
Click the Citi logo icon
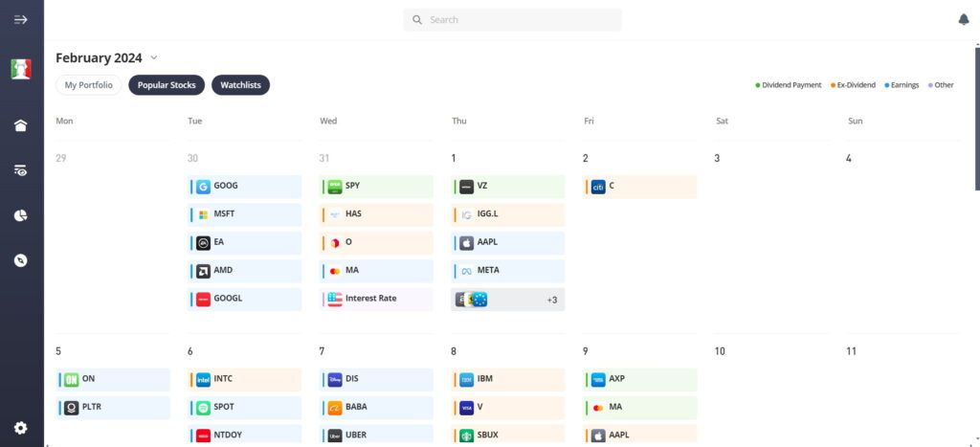pos(598,187)
